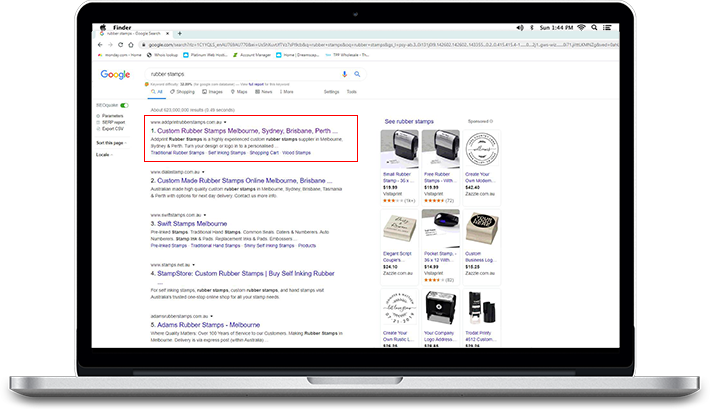Open the Traditional Rubber Stamps sitelink
Image resolution: width=710 pixels, height=410 pixels.
pos(178,153)
